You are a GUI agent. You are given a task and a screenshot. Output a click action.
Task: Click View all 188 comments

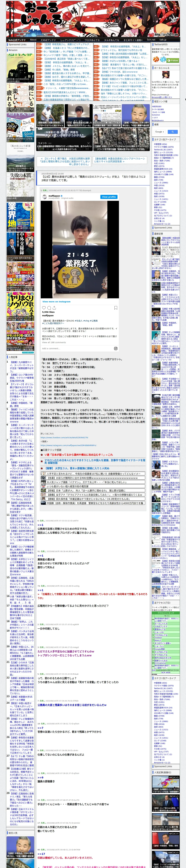(54, 342)
